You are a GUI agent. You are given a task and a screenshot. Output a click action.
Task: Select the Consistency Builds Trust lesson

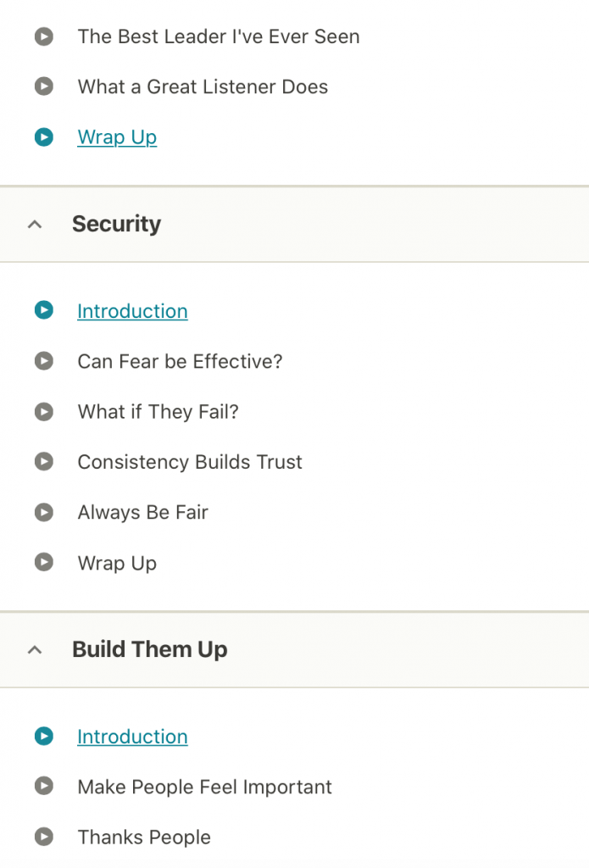190,462
